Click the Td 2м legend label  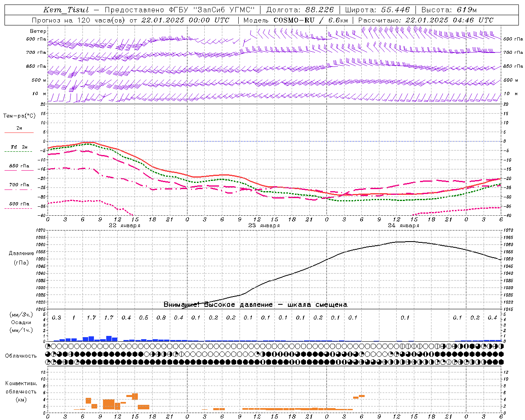(x=19, y=147)
